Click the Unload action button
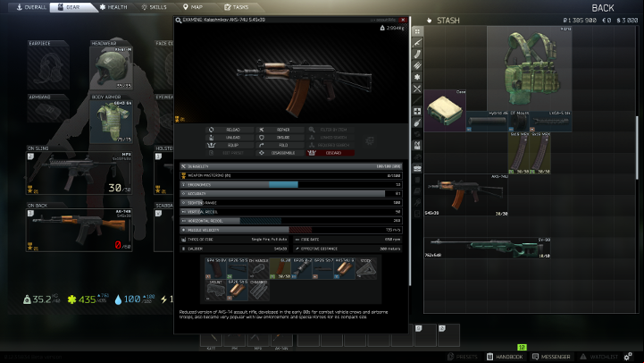 click(230, 138)
